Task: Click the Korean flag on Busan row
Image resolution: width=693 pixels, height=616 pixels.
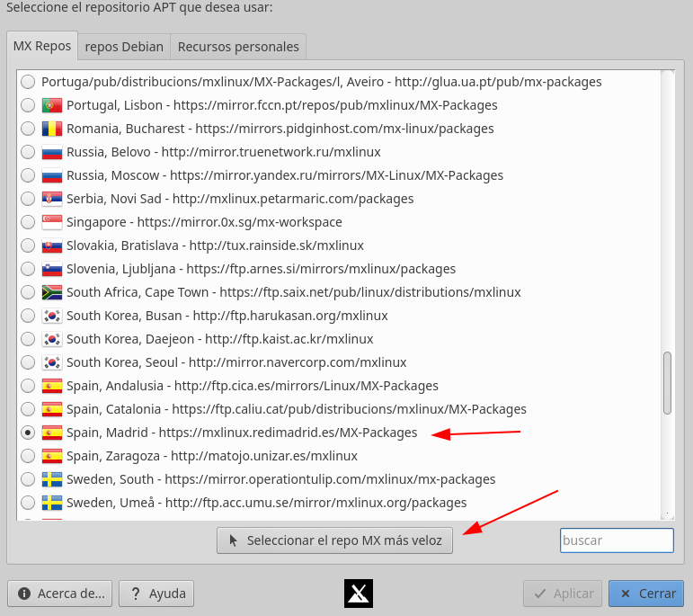Action: pyautogui.click(x=52, y=316)
